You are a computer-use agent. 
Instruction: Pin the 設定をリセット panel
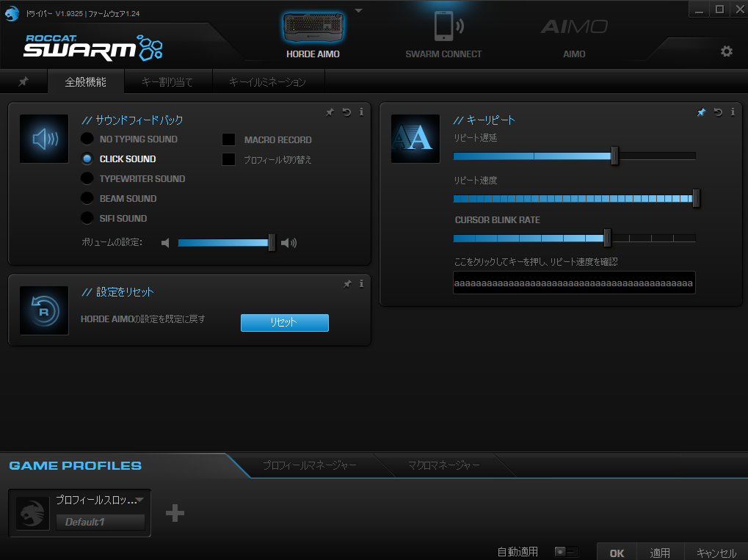click(x=347, y=284)
